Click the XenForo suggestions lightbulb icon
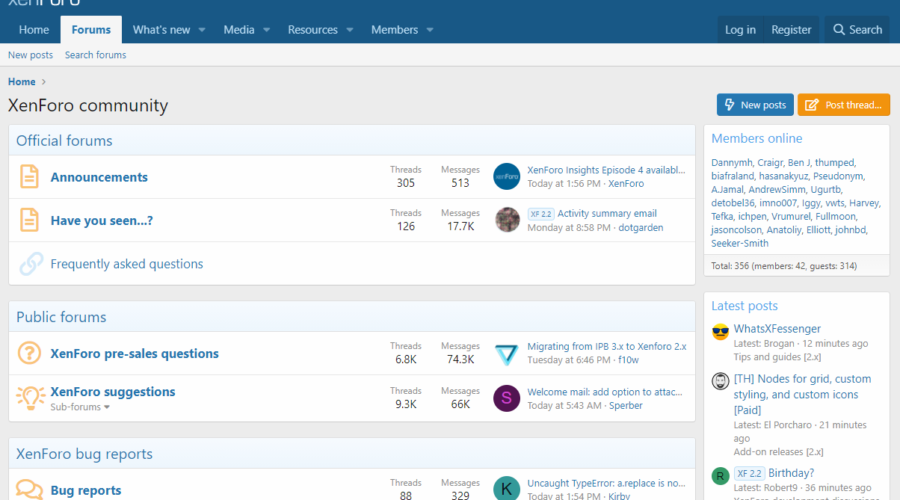 [x=30, y=397]
